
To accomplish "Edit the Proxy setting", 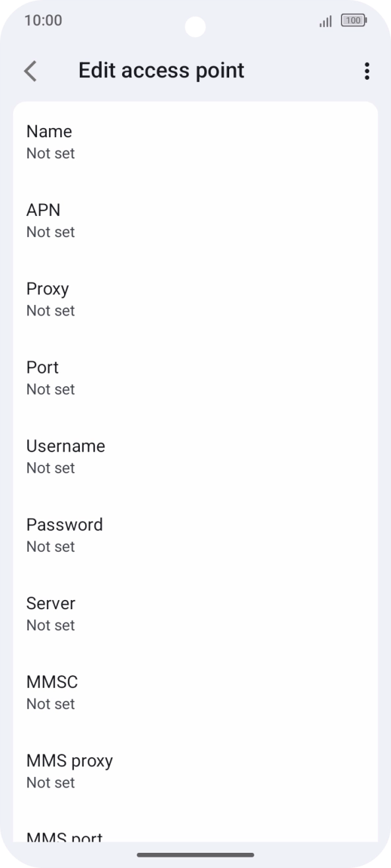I will tap(196, 299).
